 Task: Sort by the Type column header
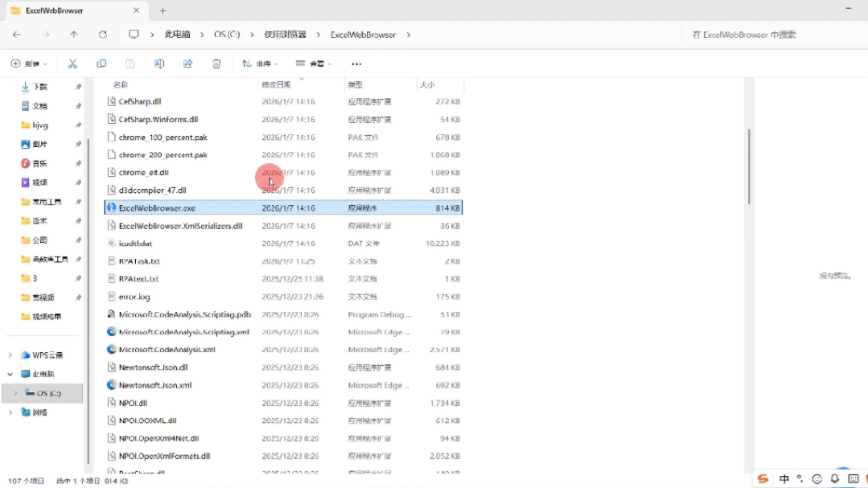[x=355, y=84]
